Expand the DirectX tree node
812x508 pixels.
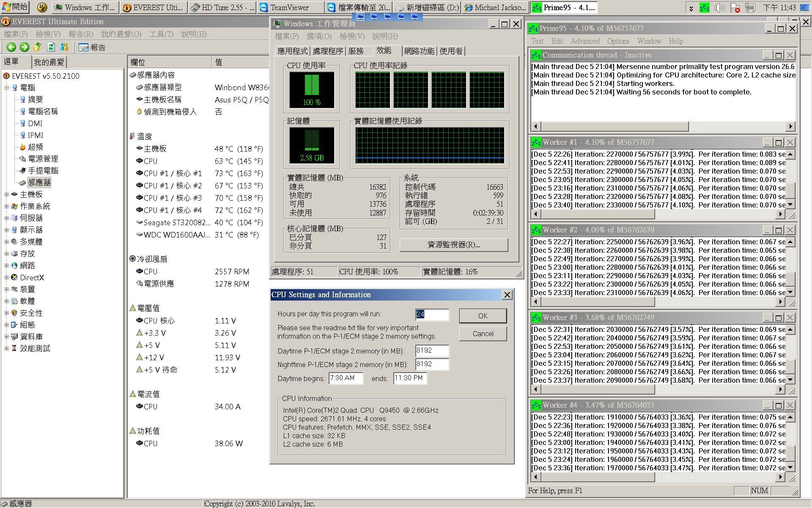(6, 277)
